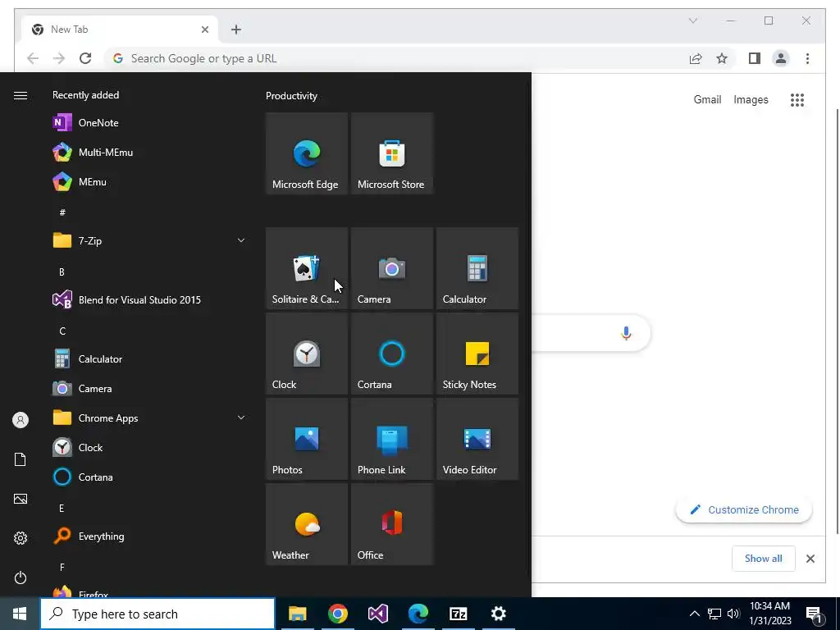Open the Chrome three-dot menu
This screenshot has height=630, width=840.
pos(807,58)
